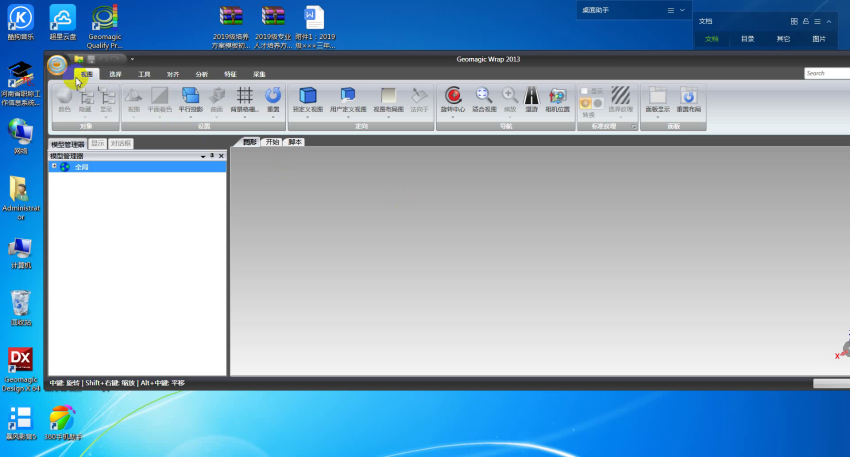The width and height of the screenshot is (850, 457).
Task: Click the 选择纹理 select texture striped icon
Action: (621, 95)
